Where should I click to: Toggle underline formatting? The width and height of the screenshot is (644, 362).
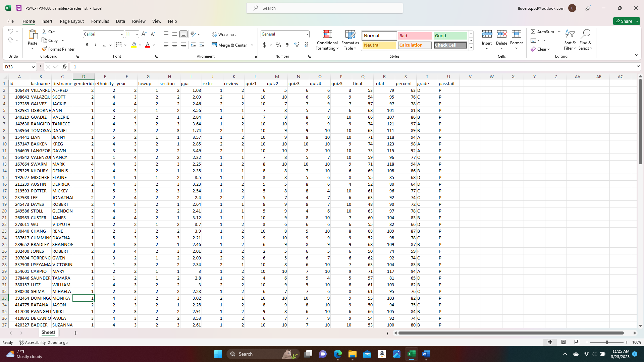(104, 45)
